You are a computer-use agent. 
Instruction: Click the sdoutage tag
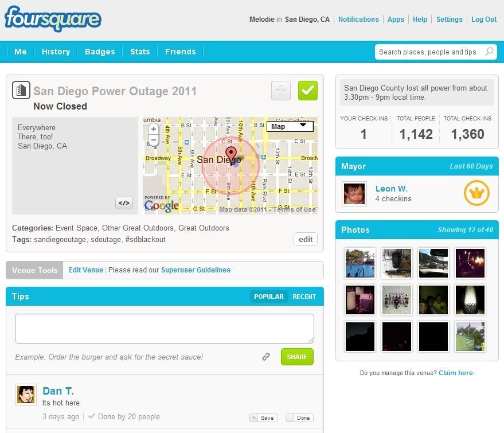pos(106,240)
